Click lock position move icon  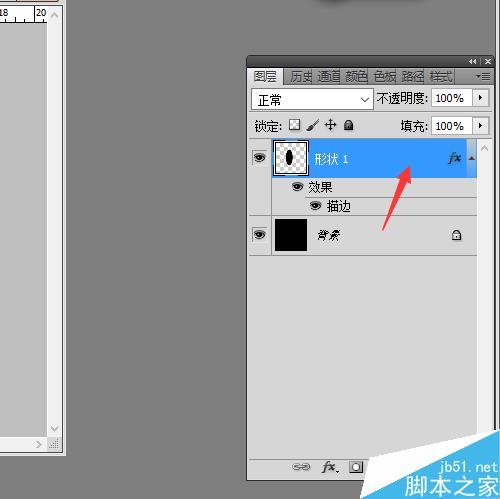[330, 125]
